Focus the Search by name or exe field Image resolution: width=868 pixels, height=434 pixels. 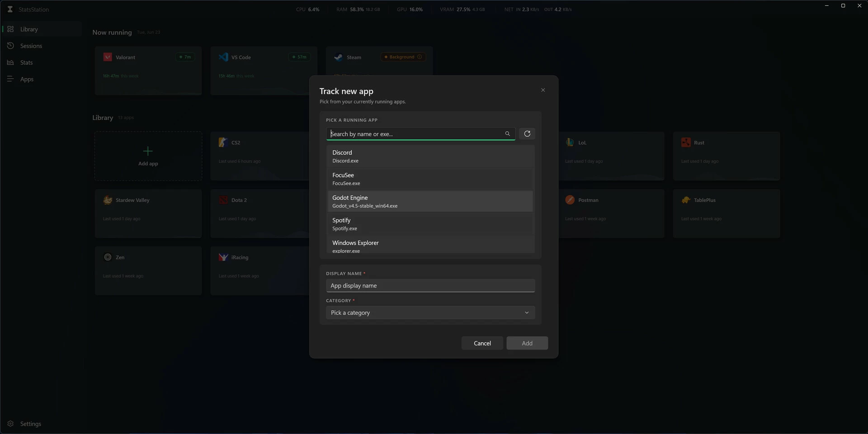(x=420, y=134)
